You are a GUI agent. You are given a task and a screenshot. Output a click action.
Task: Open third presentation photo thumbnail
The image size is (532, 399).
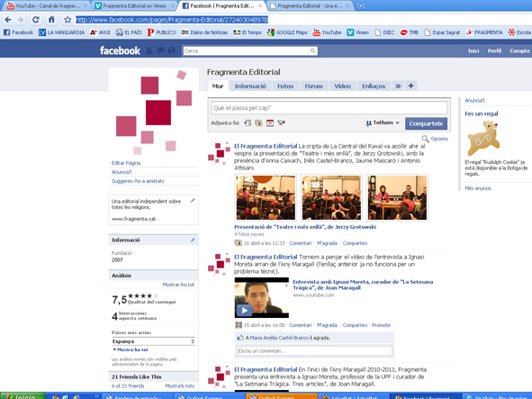(x=397, y=197)
